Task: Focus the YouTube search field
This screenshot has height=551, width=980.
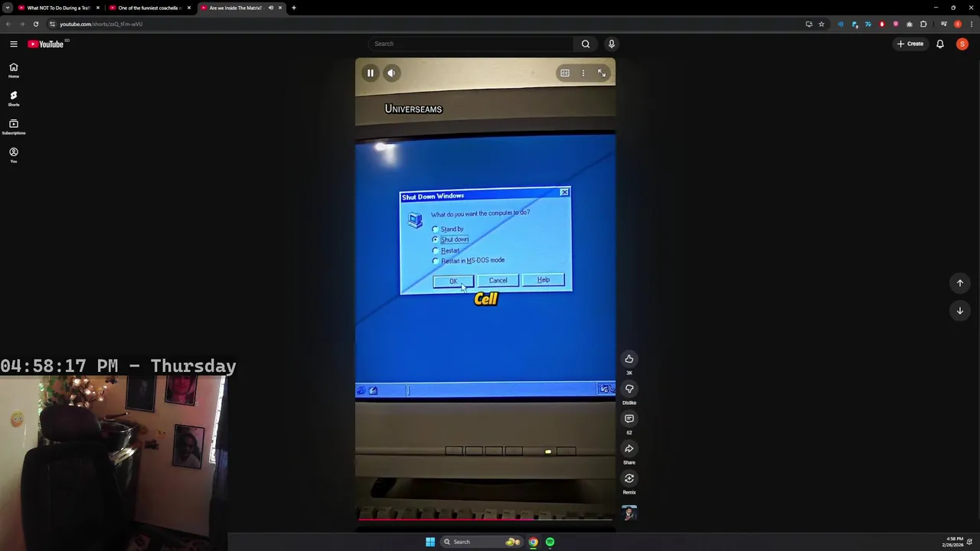Action: [x=471, y=44]
